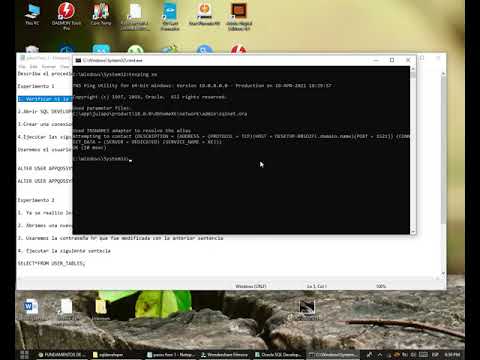Open Notepad Edit menu
480x360 pixels.
coord(33,67)
